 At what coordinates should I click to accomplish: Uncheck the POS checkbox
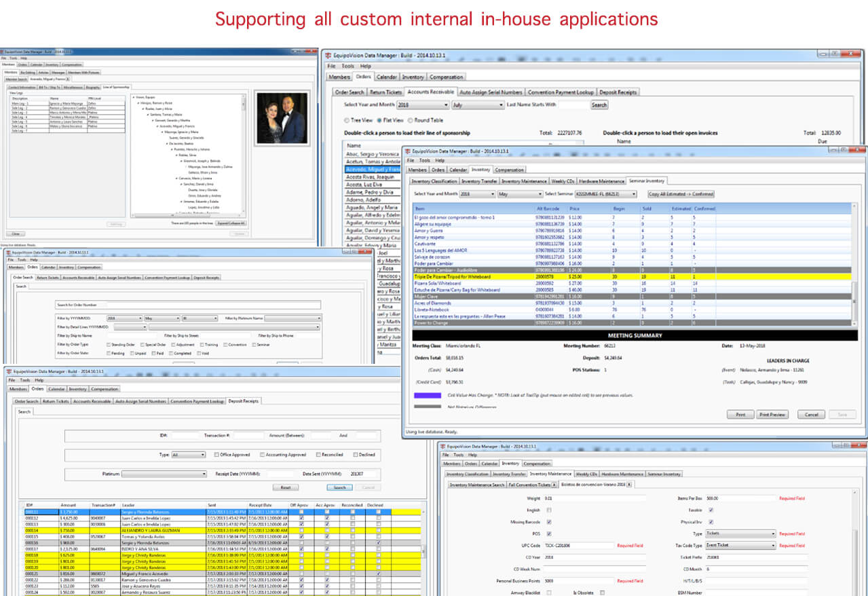pos(549,534)
